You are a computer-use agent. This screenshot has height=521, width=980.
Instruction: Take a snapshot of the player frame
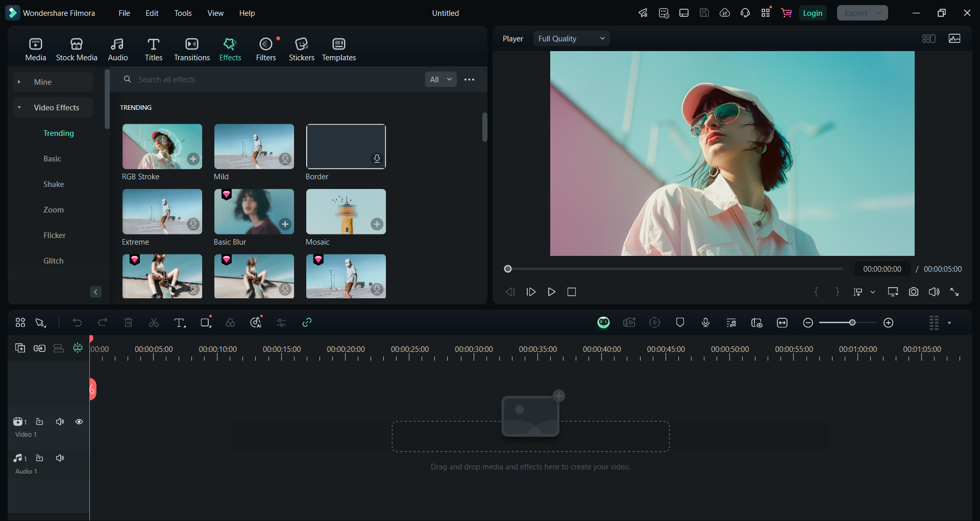pyautogui.click(x=914, y=292)
